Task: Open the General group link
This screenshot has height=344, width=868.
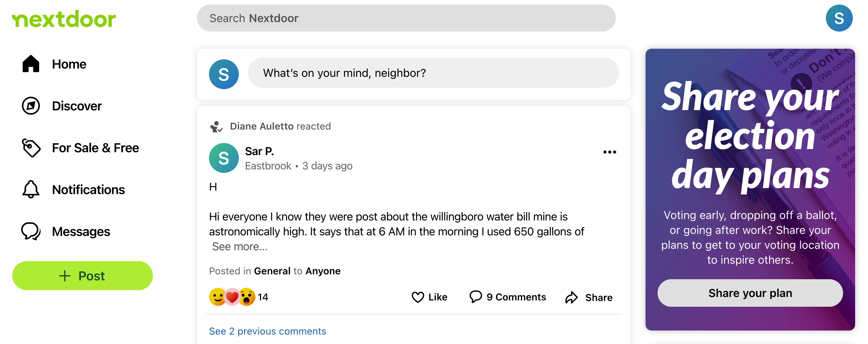Action: coord(272,271)
